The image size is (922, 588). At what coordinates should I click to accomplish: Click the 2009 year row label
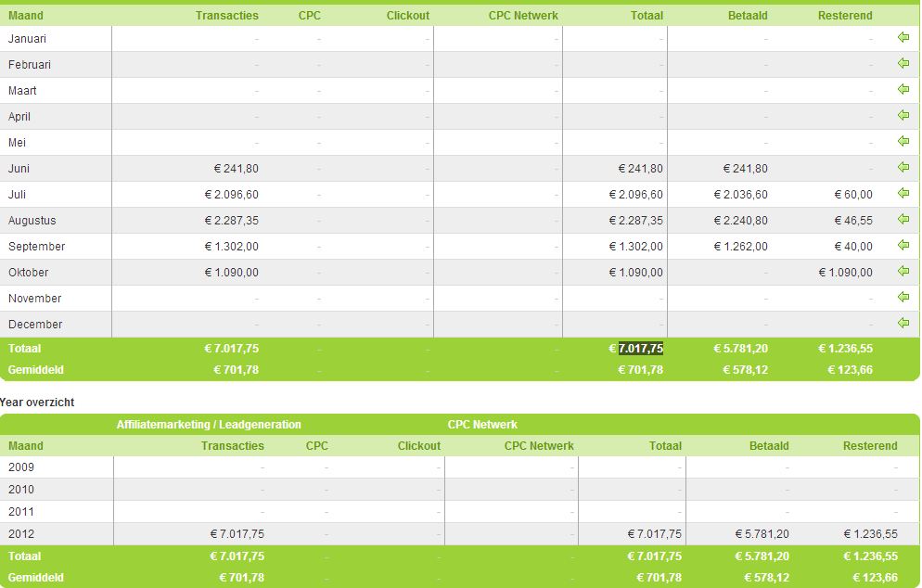point(21,467)
